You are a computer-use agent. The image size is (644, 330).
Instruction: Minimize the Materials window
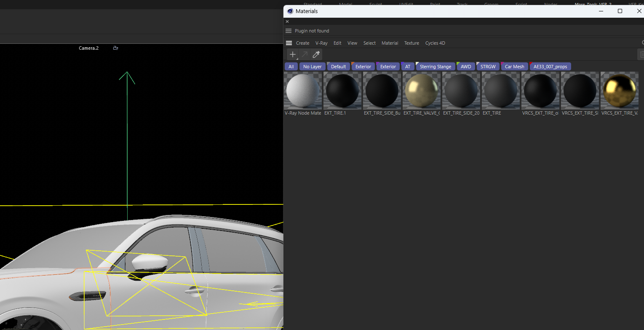click(601, 11)
